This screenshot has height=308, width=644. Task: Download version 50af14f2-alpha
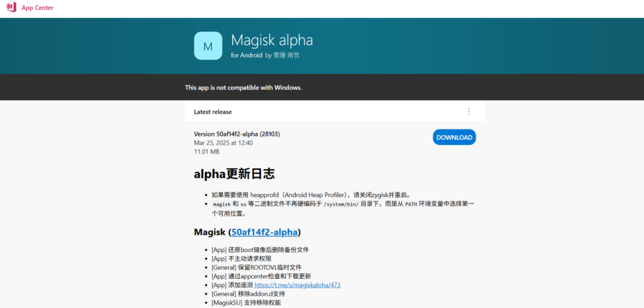coord(454,138)
